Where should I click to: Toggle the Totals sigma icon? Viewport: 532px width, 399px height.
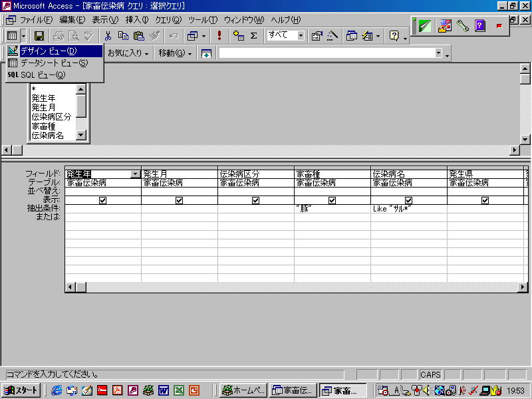point(253,36)
